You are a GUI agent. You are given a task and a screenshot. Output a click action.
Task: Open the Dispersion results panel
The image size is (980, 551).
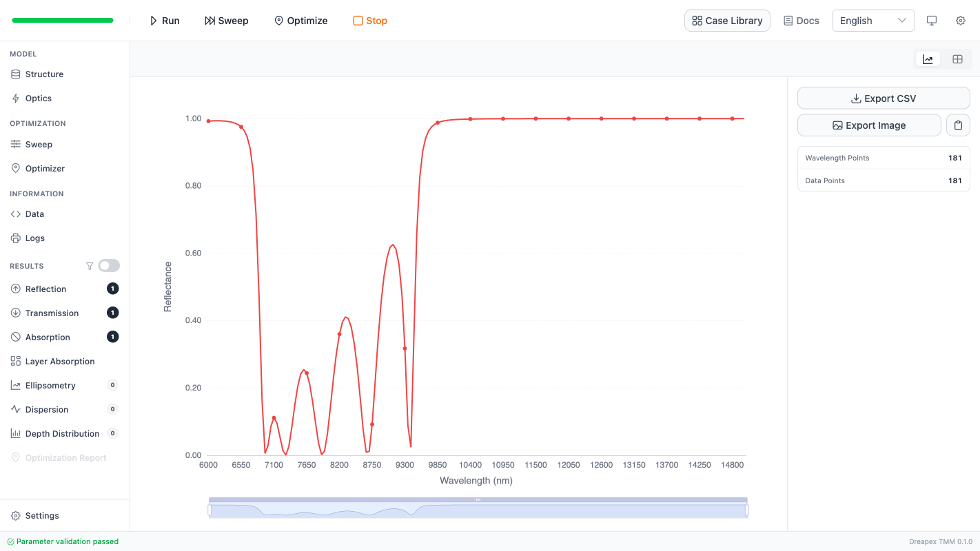tap(48, 409)
